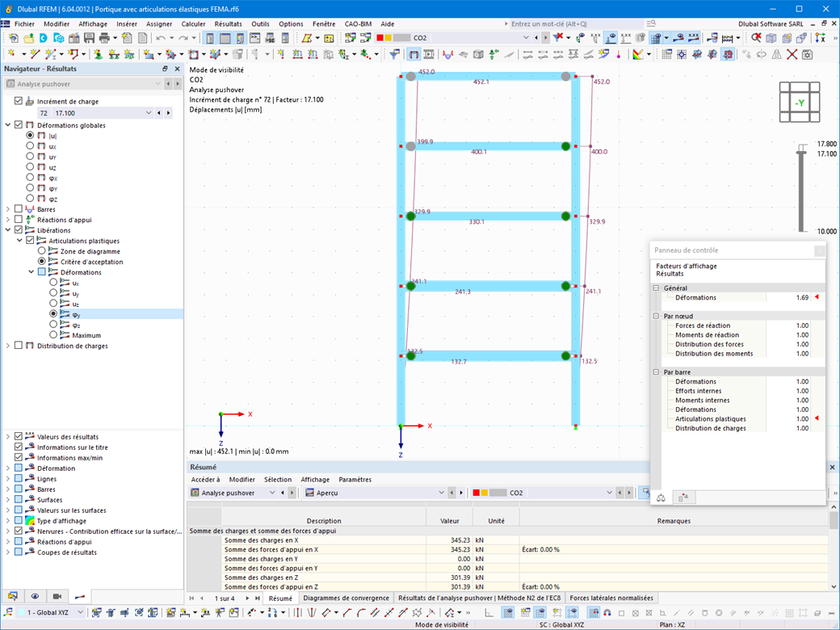Close the Navigateur - Résultats panel
Screen dimensions: 840x630
[x=178, y=69]
